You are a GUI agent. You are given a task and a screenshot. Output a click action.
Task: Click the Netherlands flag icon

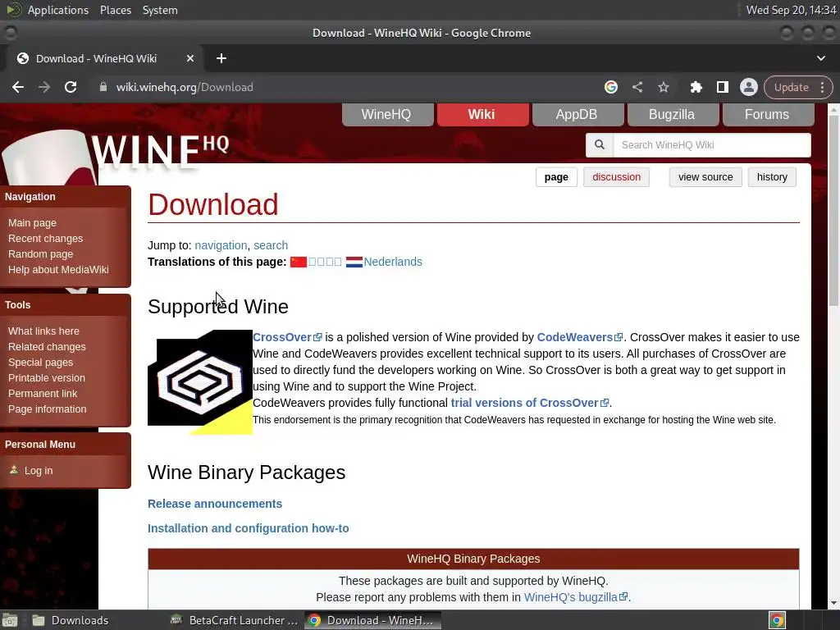(354, 262)
